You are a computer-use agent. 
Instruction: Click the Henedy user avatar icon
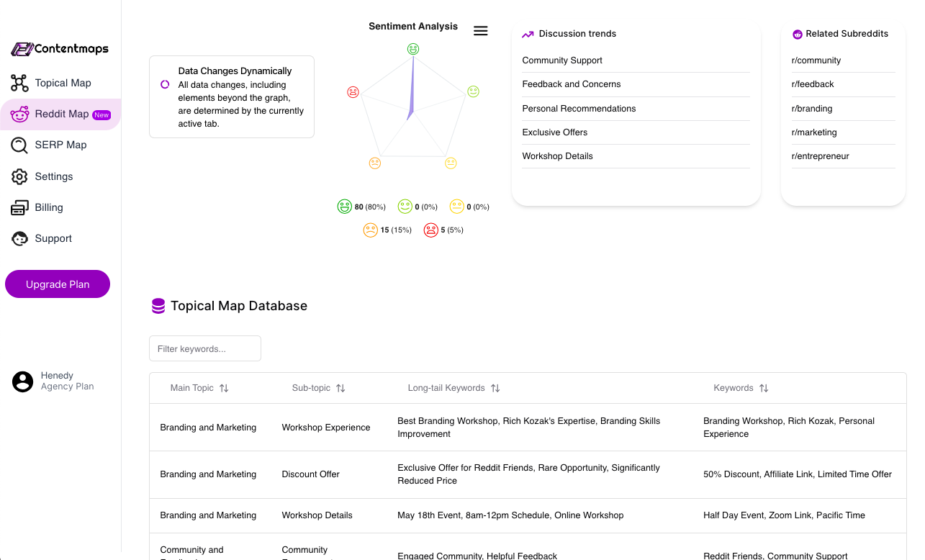[23, 381]
